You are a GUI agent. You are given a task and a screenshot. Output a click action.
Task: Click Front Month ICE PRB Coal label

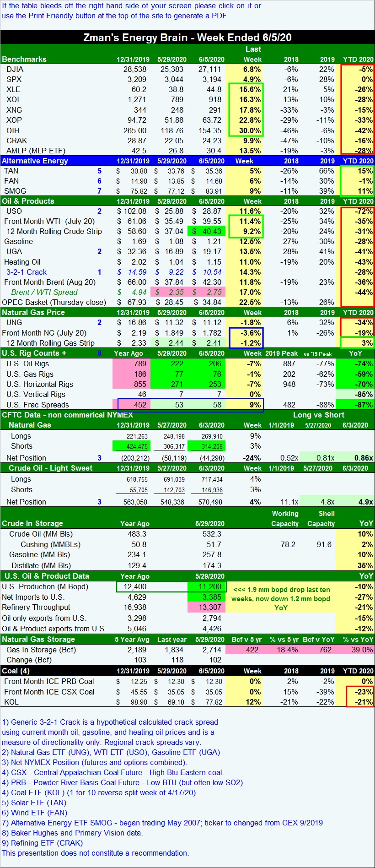pyautogui.click(x=49, y=681)
